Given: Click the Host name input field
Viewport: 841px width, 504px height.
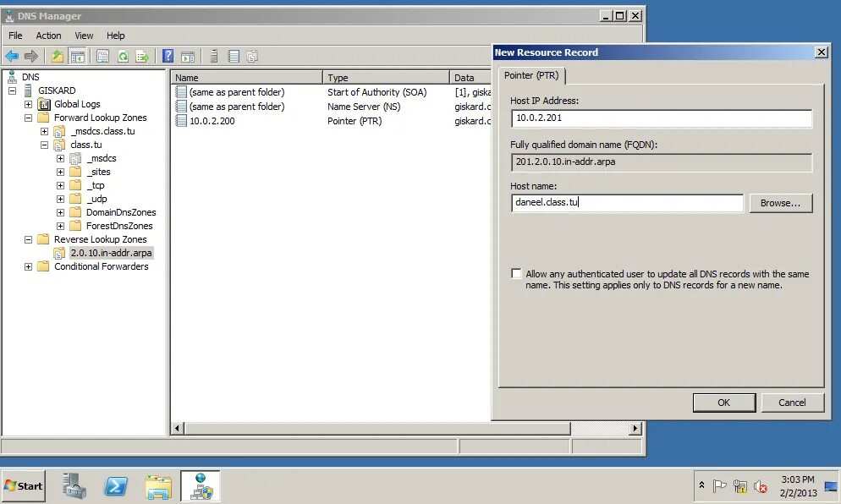Looking at the screenshot, I should coord(627,203).
